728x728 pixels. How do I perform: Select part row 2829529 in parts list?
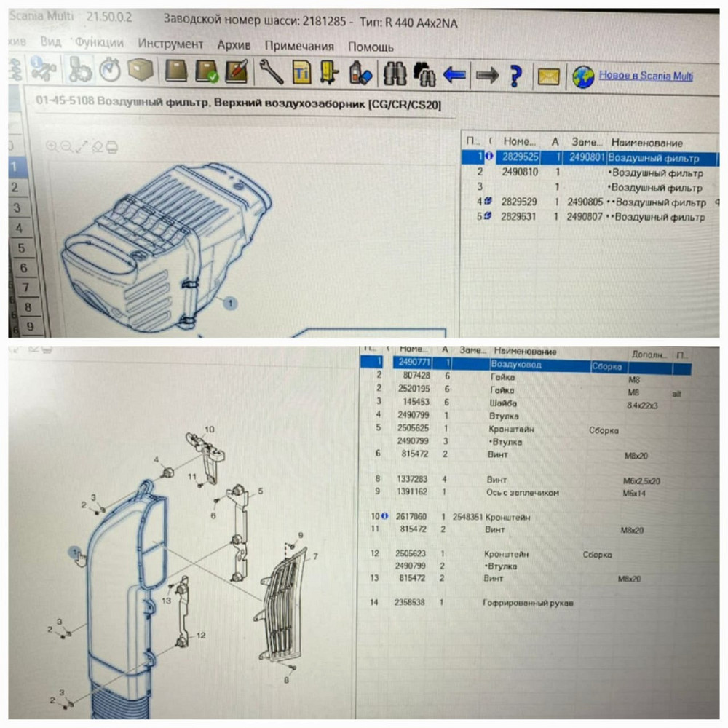(x=519, y=202)
